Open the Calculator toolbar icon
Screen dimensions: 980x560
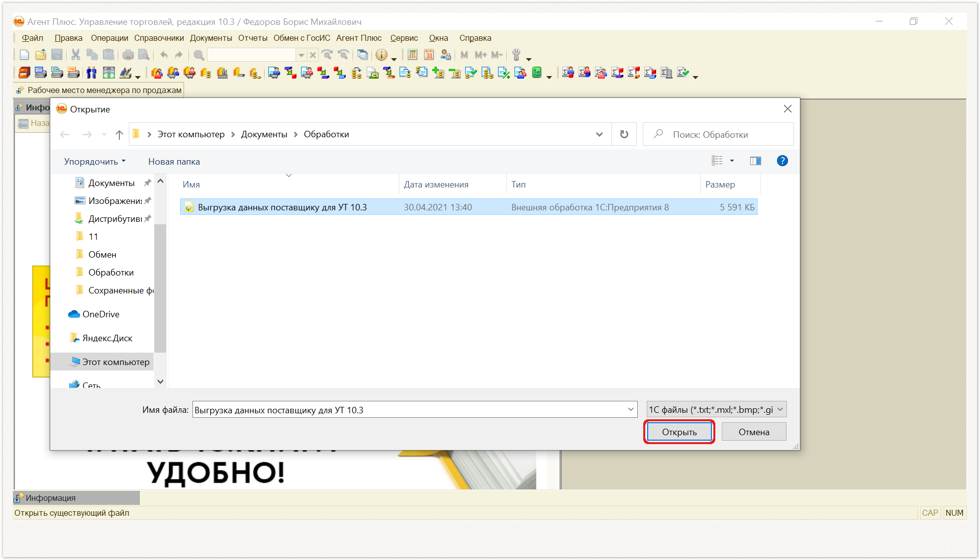coord(412,55)
